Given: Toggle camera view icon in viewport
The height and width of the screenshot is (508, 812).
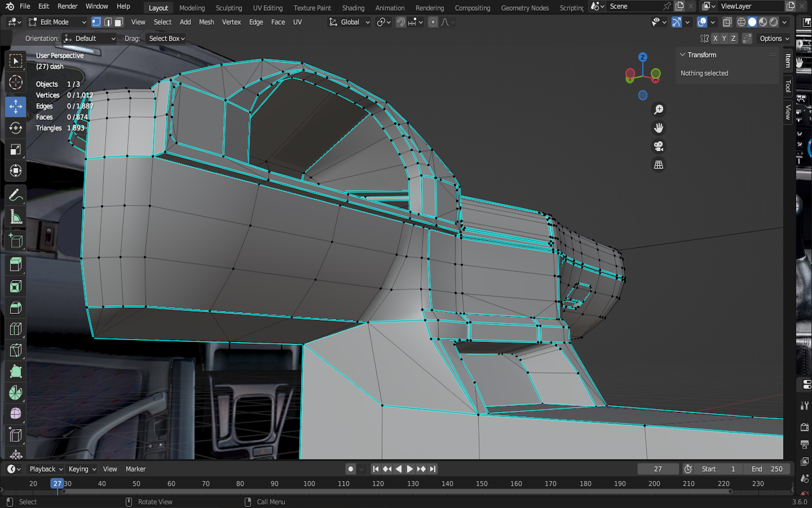Looking at the screenshot, I should click(658, 146).
